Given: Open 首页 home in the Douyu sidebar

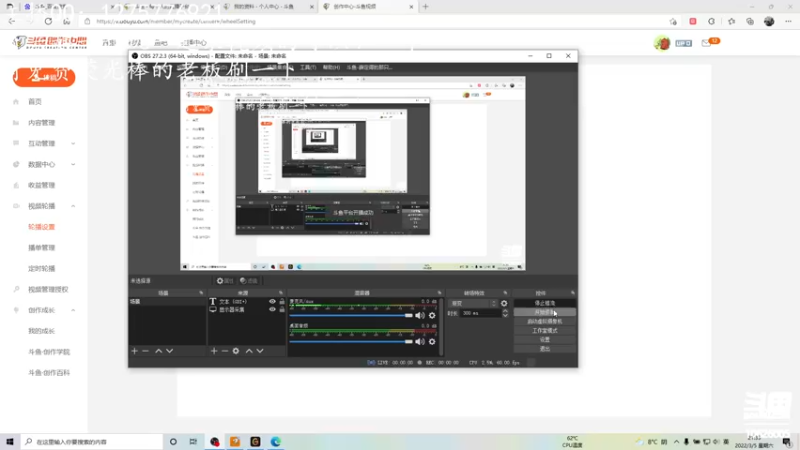Looking at the screenshot, I should pos(35,102).
